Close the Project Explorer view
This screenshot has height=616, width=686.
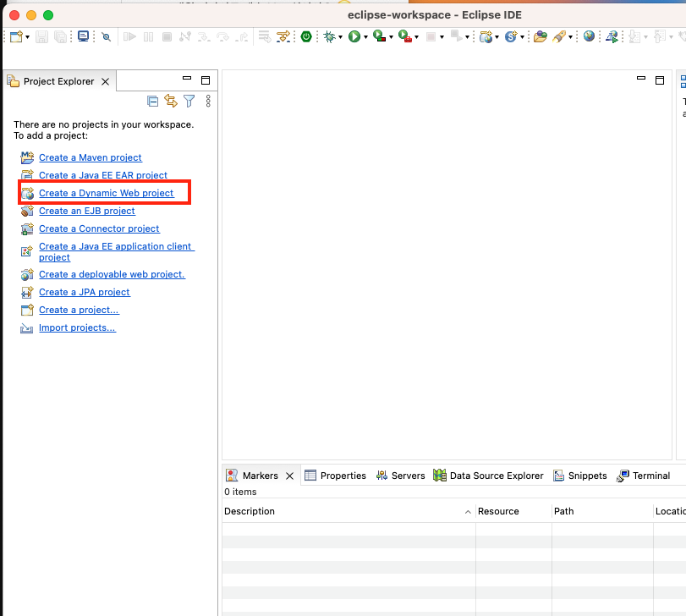pyautogui.click(x=106, y=82)
